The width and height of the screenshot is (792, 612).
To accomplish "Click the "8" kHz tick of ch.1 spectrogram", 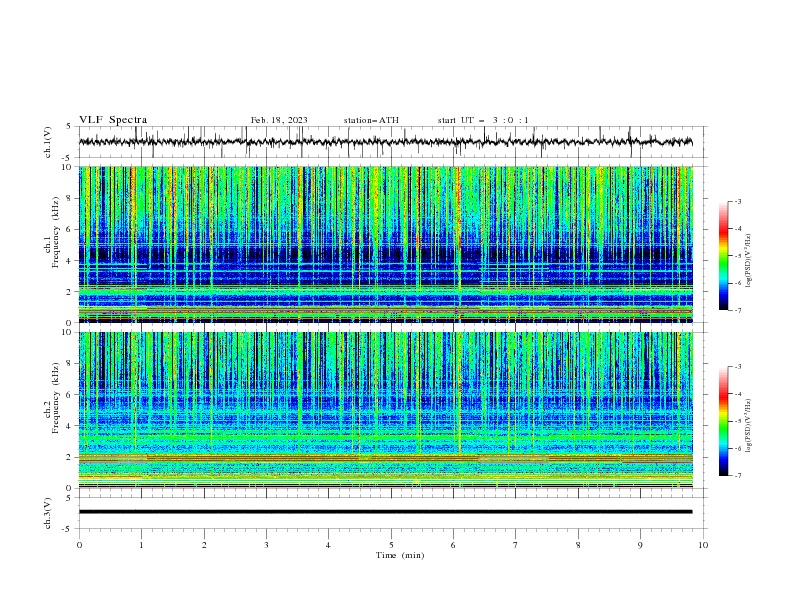I will [x=71, y=198].
